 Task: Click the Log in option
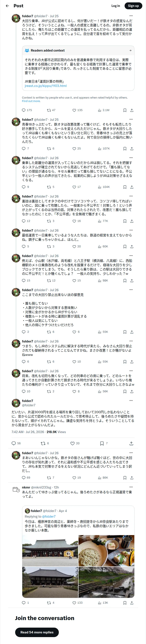[116, 6]
